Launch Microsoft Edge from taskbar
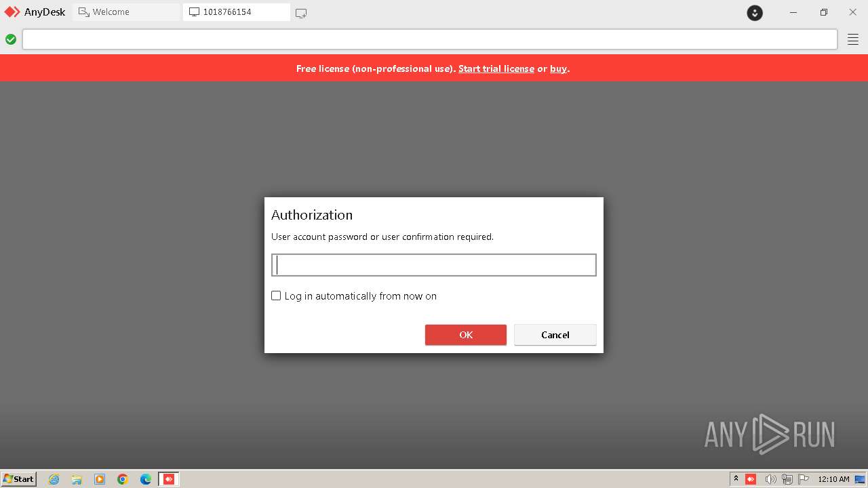The height and width of the screenshot is (488, 868). (146, 479)
